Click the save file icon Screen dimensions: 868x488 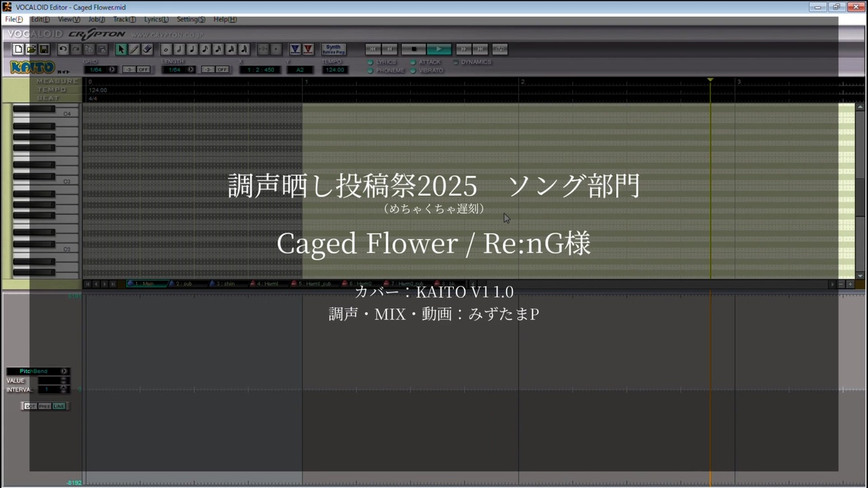[44, 49]
